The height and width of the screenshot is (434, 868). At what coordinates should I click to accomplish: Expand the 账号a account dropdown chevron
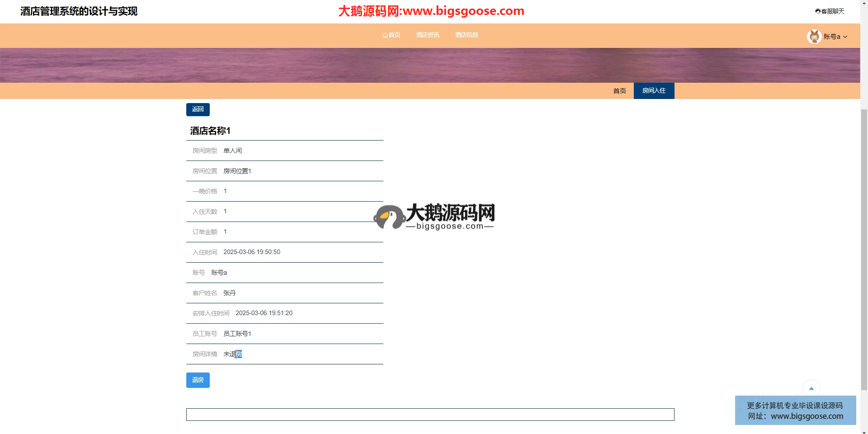tap(845, 37)
